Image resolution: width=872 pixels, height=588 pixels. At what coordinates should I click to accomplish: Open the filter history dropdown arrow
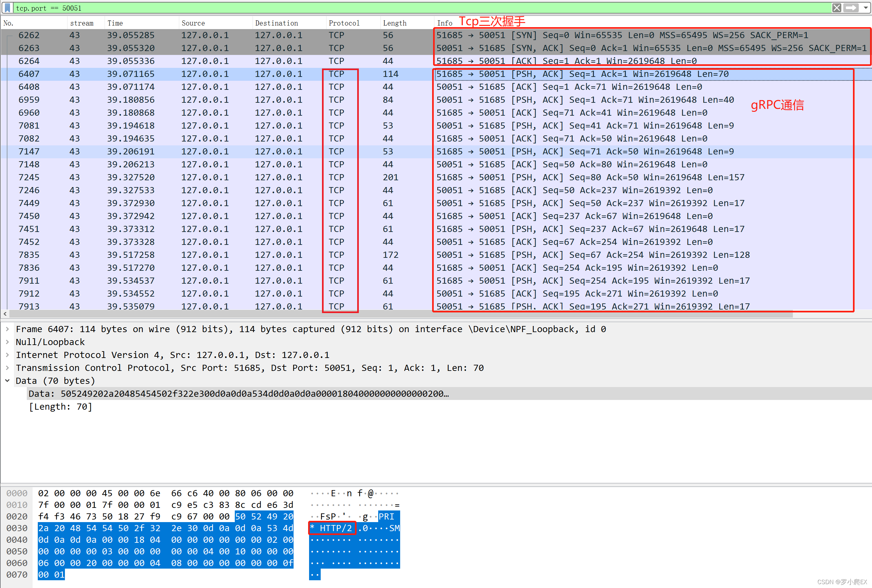click(865, 8)
